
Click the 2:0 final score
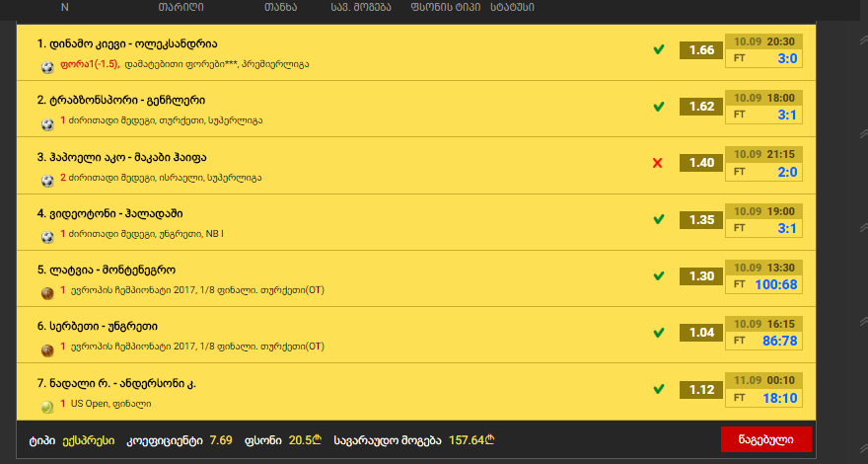(x=787, y=172)
